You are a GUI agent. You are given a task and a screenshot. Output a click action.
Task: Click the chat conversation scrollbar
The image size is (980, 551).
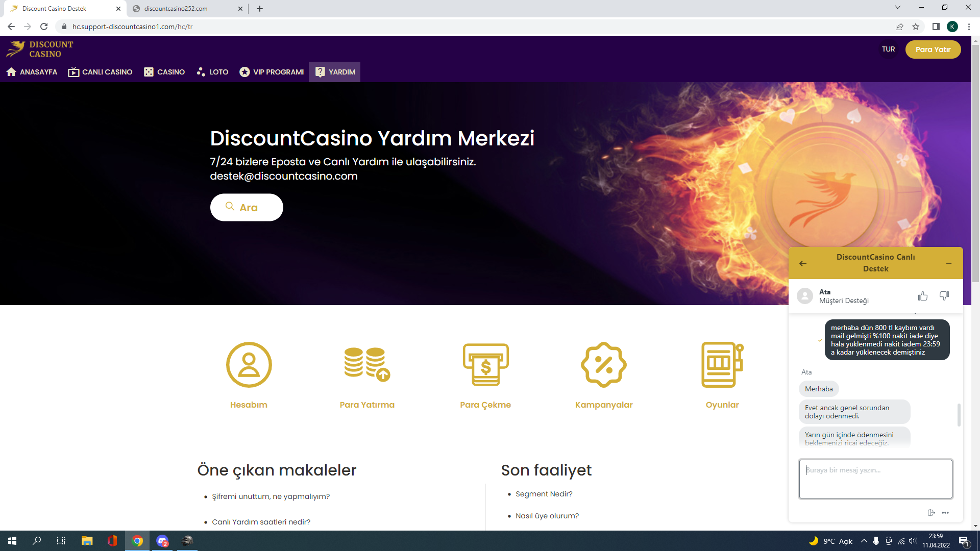point(959,415)
